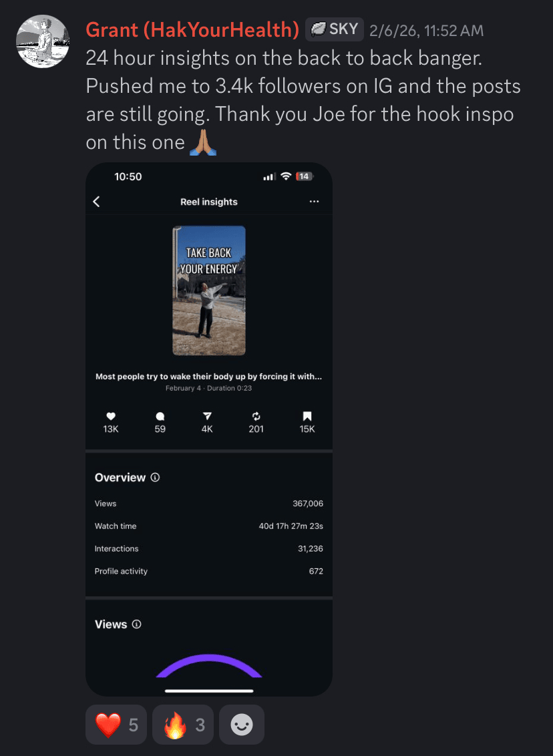This screenshot has height=756, width=553.
Task: Toggle the heart reaction with 5 votes
Action: [116, 725]
